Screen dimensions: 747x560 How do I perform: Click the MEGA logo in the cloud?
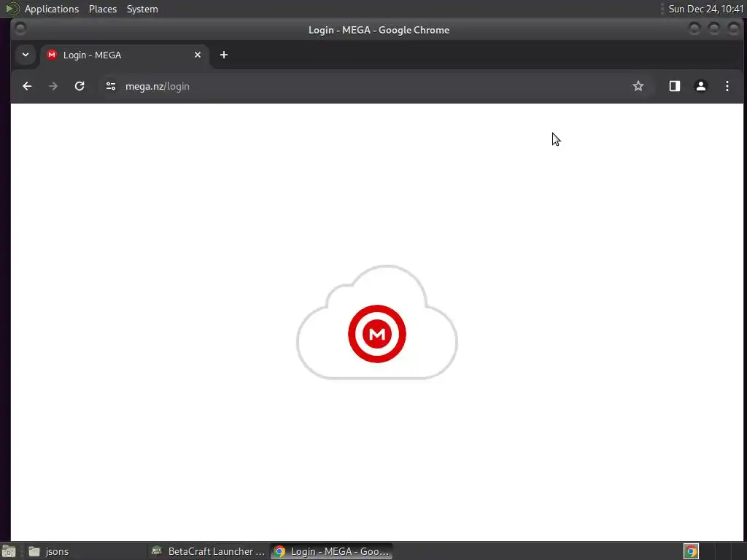[377, 334]
